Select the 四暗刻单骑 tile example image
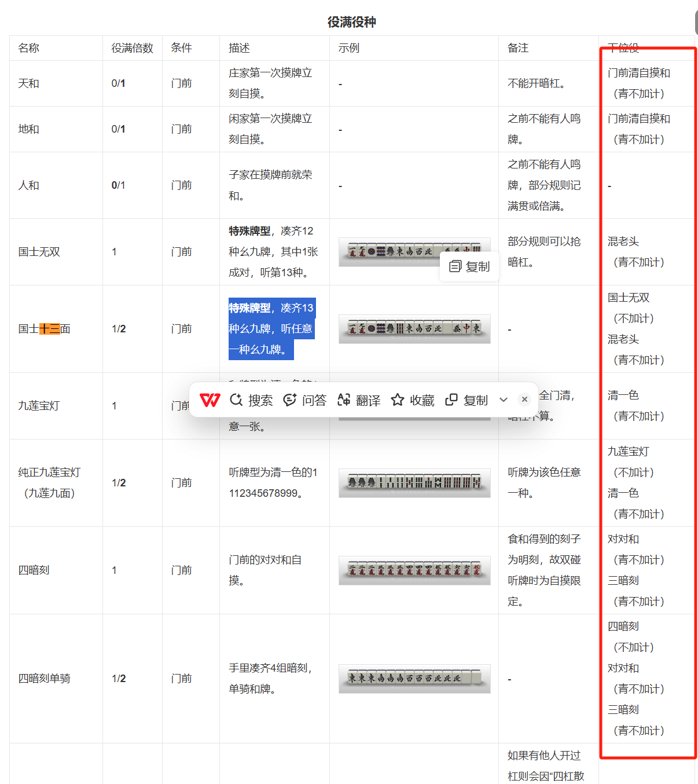This screenshot has height=784, width=698. (414, 678)
